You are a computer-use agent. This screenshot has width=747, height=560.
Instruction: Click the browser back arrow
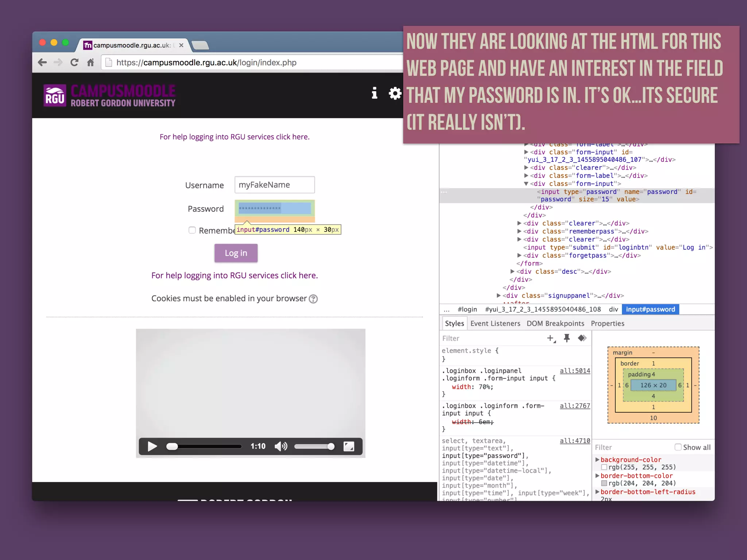42,62
